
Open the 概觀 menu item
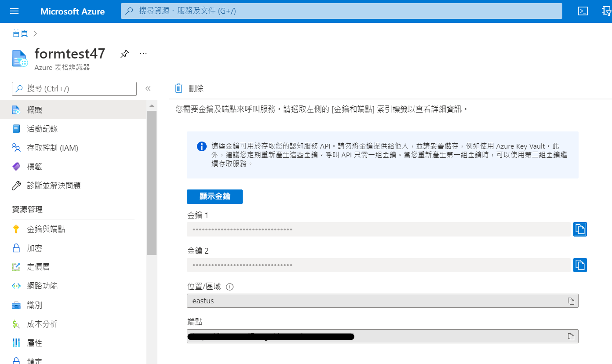pyautogui.click(x=73, y=110)
